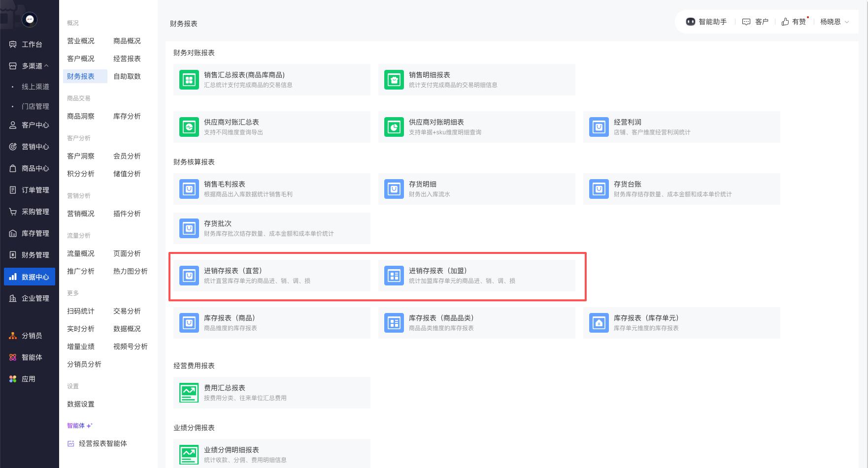Open 经营报表智能体 link

click(102, 443)
